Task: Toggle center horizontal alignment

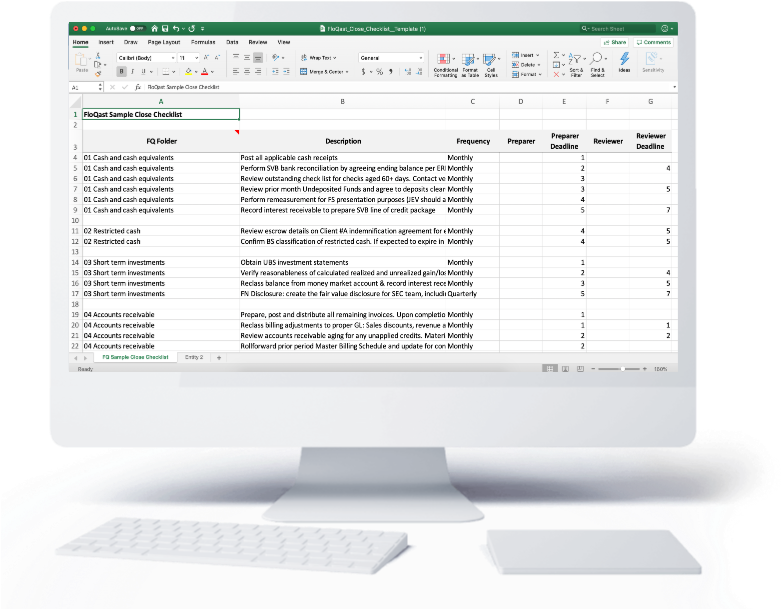Action: tap(247, 72)
